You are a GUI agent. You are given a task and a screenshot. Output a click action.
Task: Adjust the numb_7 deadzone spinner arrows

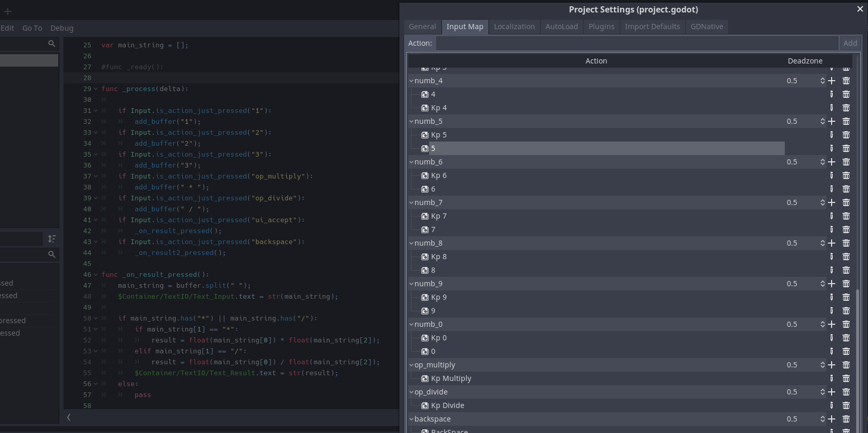coord(822,202)
